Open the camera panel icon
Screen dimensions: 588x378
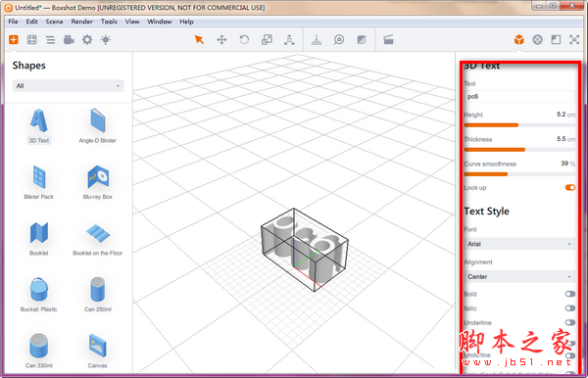69,39
